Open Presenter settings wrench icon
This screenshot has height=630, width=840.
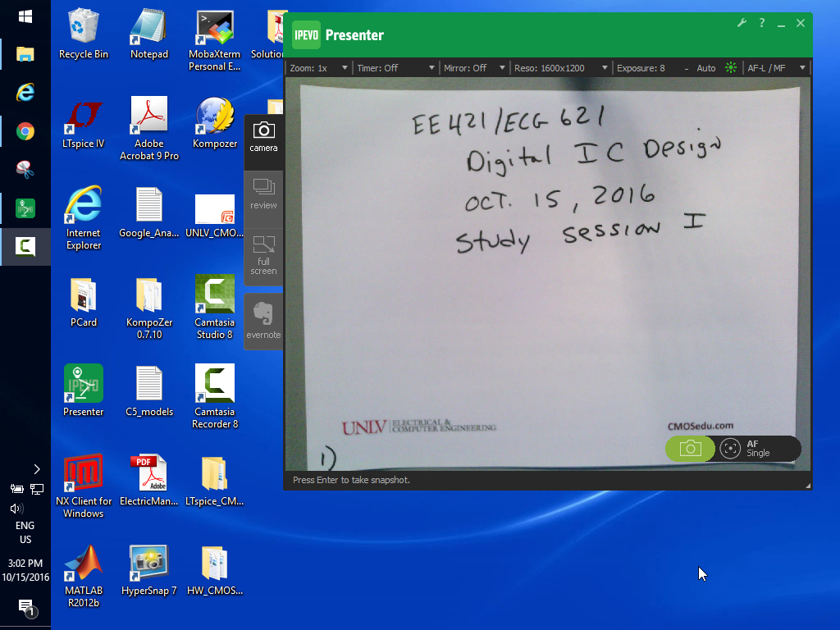click(742, 22)
